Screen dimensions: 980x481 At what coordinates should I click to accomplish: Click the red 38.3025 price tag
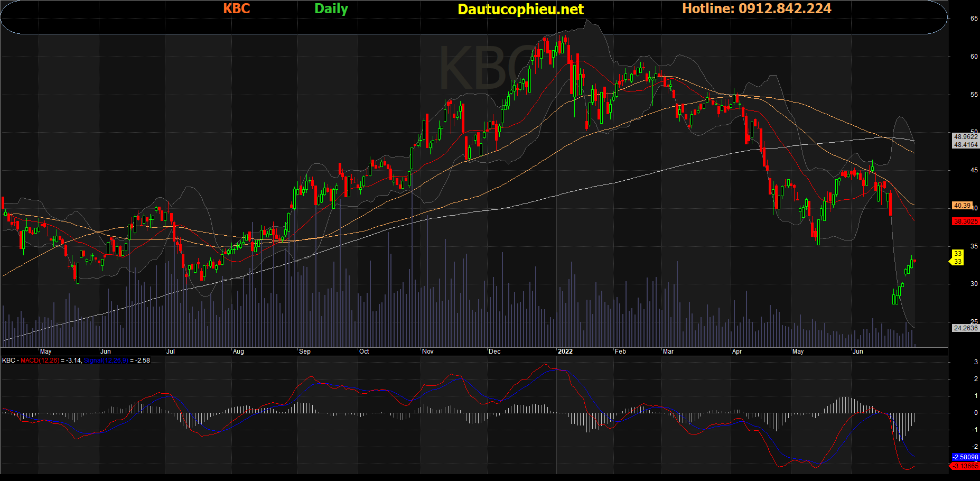965,221
